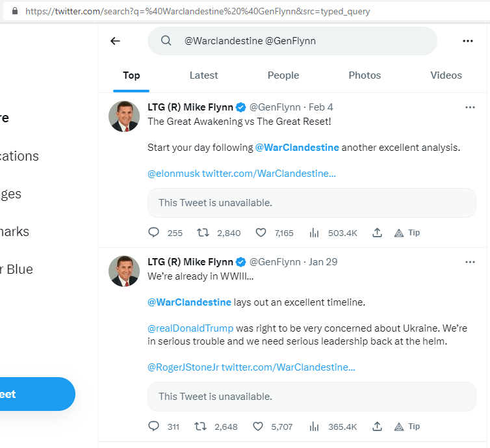This screenshot has width=490, height=448.
Task: Share the Feb 4 tweet
Action: [x=377, y=233]
